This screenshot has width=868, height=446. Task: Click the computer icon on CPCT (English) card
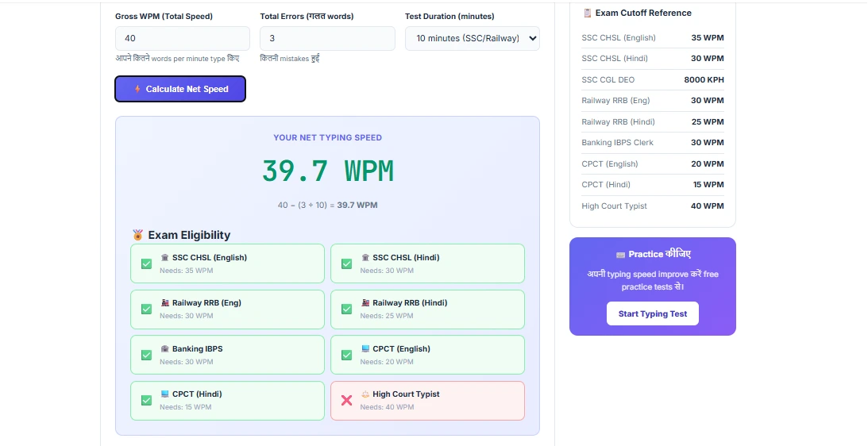click(x=365, y=349)
